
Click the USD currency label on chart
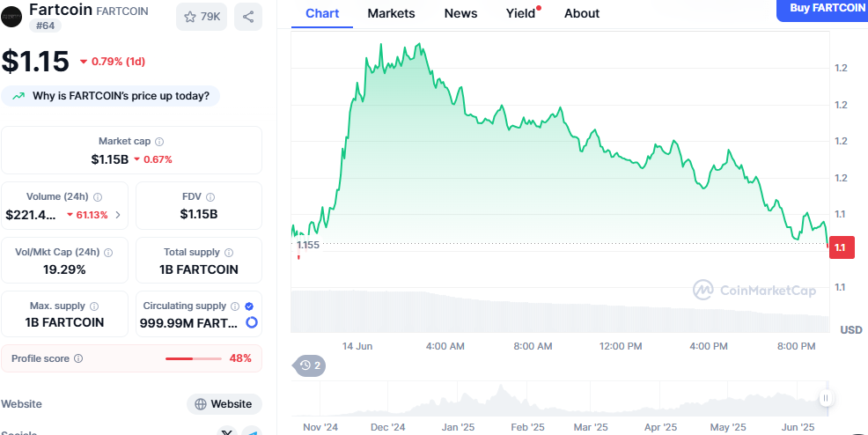coord(851,330)
